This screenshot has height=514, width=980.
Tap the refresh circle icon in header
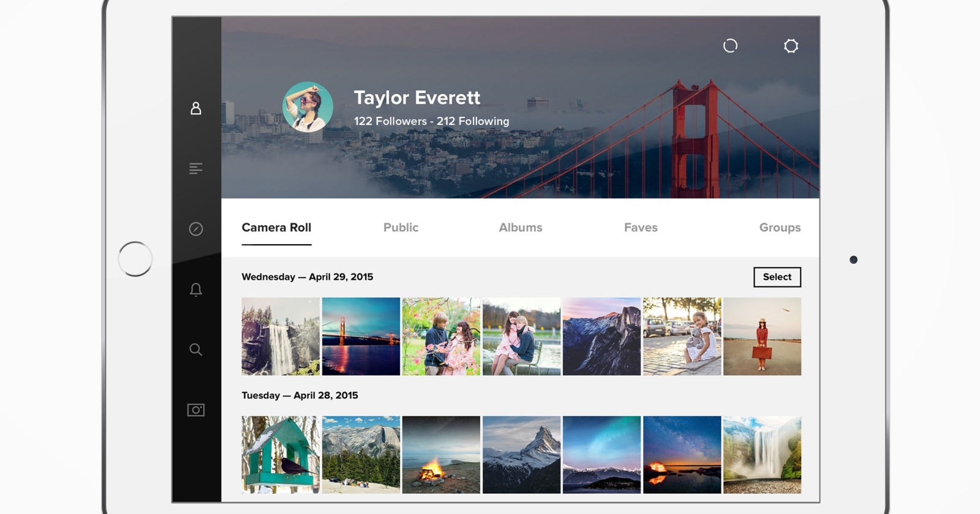tap(730, 46)
